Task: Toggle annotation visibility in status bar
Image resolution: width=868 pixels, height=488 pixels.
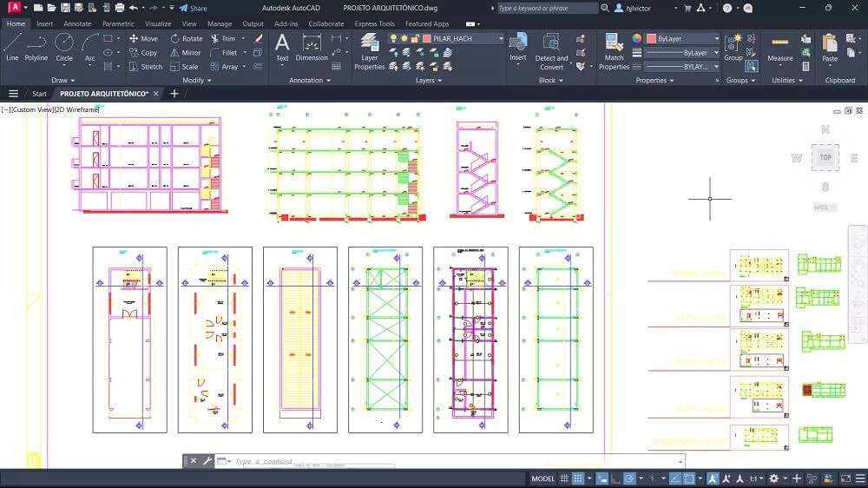Action: (x=713, y=478)
